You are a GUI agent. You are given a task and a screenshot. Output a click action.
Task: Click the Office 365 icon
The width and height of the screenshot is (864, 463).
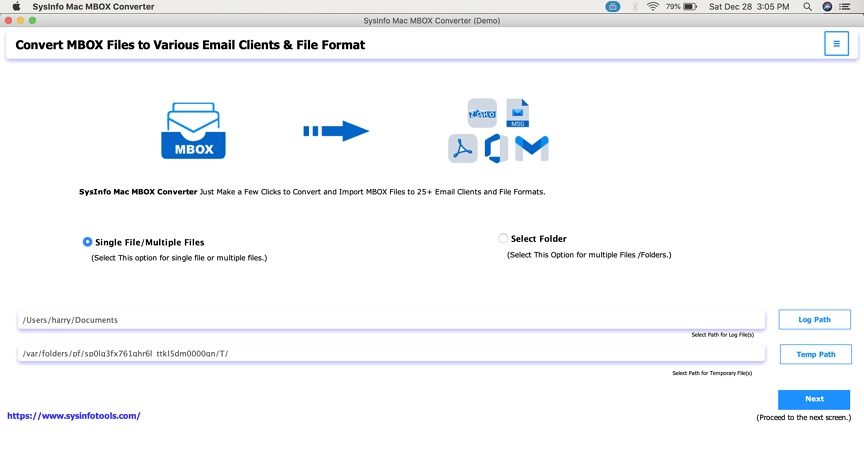pos(496,148)
